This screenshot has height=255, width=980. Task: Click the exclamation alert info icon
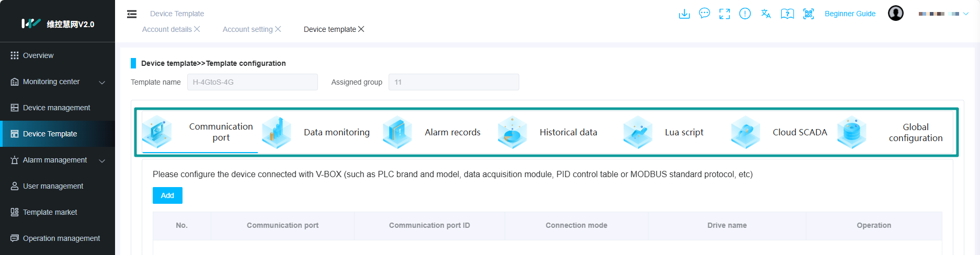click(745, 14)
